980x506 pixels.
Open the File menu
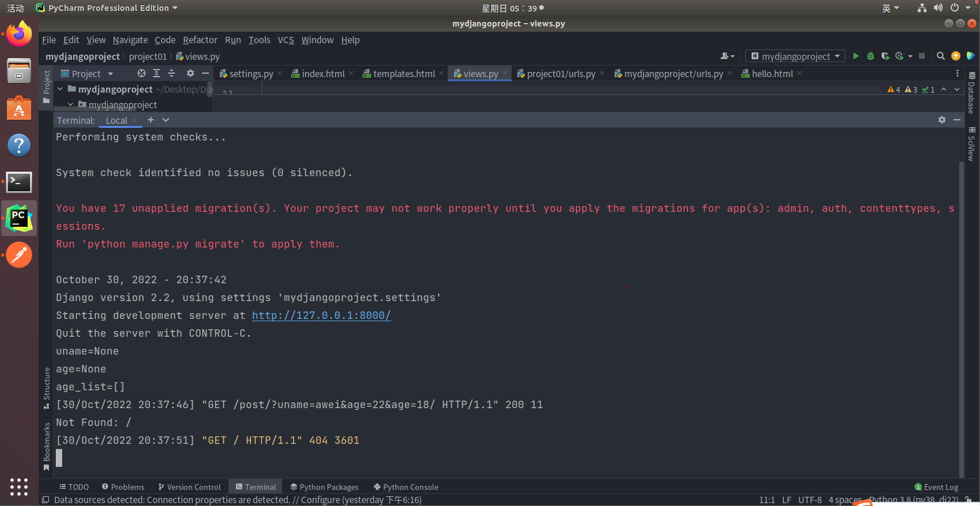(49, 40)
